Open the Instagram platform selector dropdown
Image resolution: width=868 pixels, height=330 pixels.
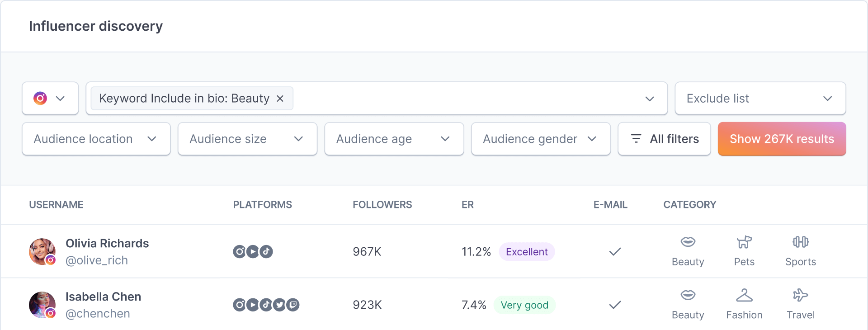[x=50, y=99]
